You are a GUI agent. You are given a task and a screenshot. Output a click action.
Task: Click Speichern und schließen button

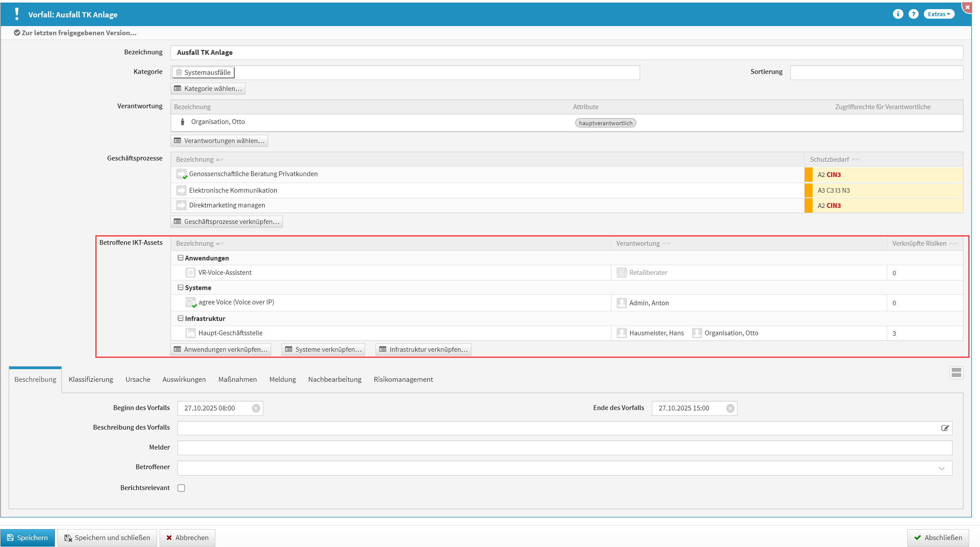click(107, 538)
